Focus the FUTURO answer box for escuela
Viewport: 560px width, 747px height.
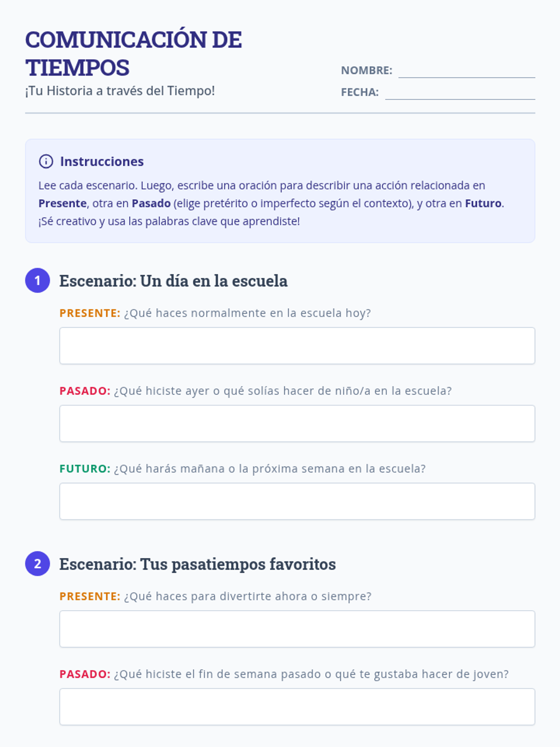[x=297, y=501]
